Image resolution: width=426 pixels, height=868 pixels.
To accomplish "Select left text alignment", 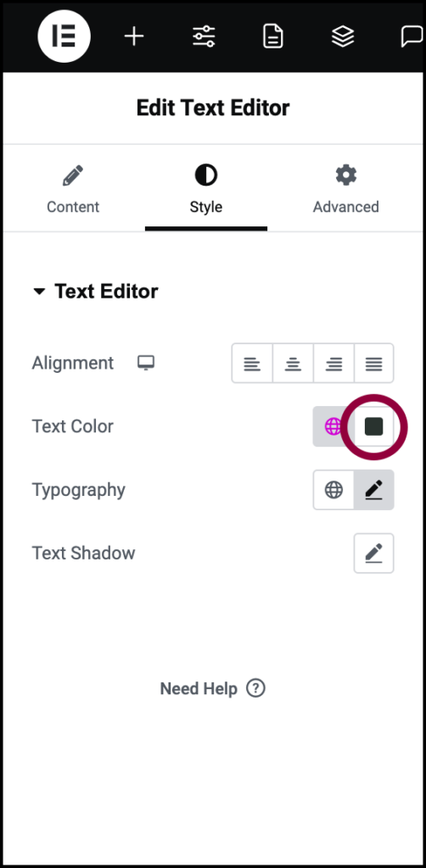I will (252, 363).
